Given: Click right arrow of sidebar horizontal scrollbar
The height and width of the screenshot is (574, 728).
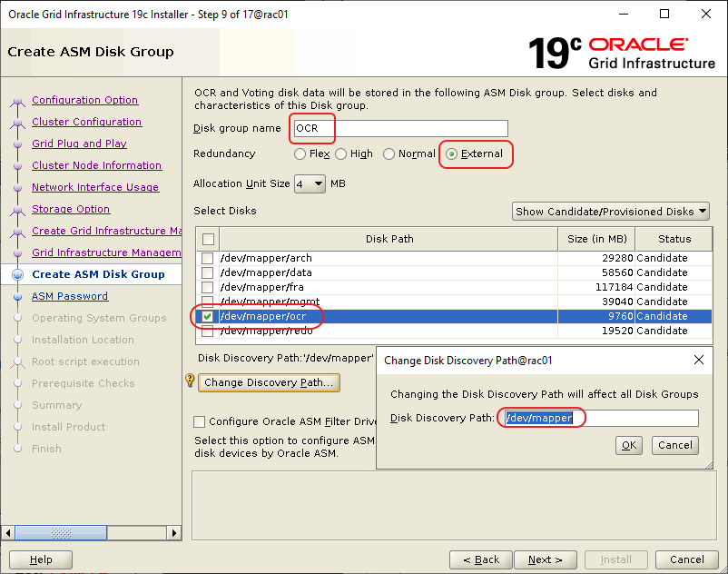Looking at the screenshot, I should click(x=173, y=532).
